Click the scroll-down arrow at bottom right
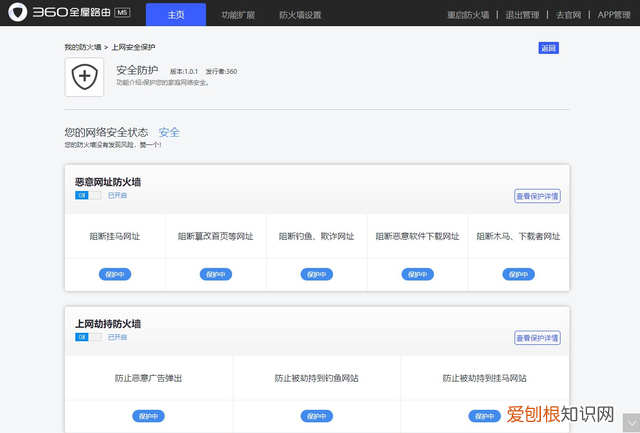The height and width of the screenshot is (433, 640). coord(631,423)
